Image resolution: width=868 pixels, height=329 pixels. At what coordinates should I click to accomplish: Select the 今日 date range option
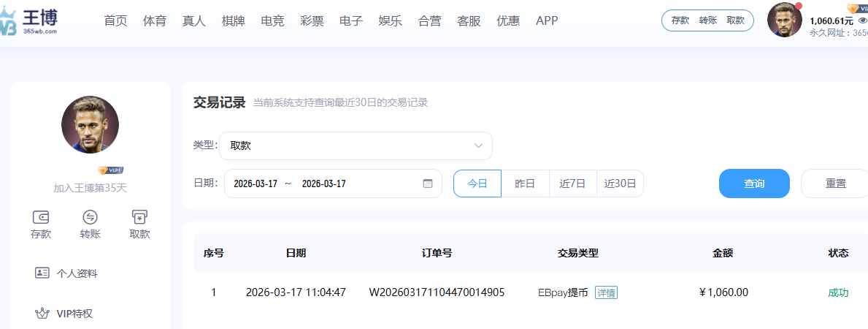click(x=477, y=184)
